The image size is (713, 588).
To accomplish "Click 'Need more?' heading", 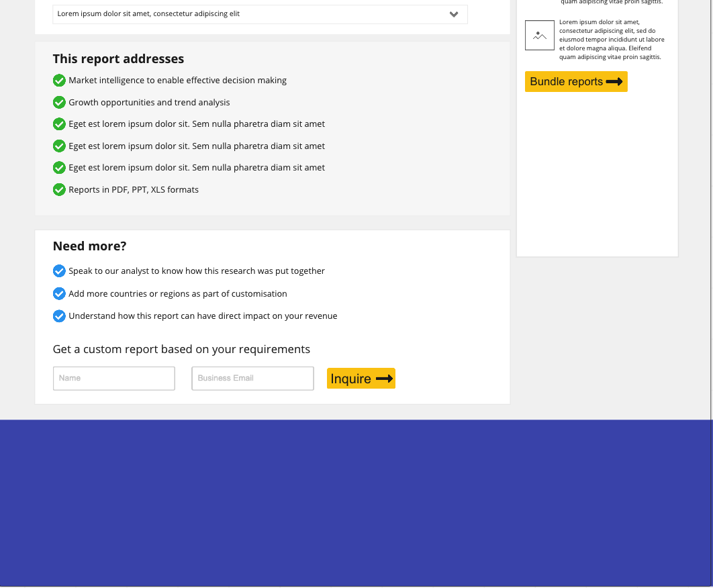I will 89,246.
